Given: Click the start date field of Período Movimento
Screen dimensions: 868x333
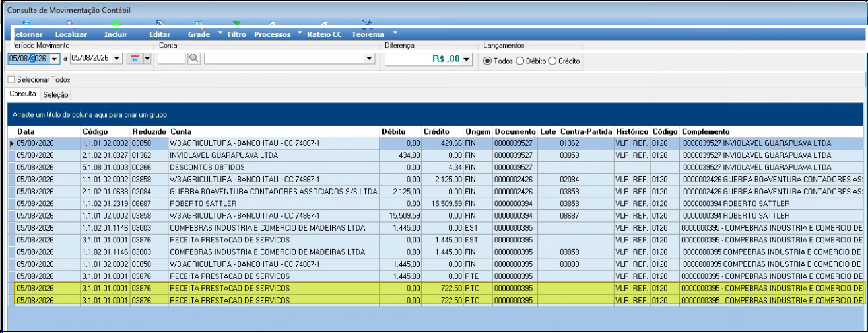Looking at the screenshot, I should coord(29,59).
